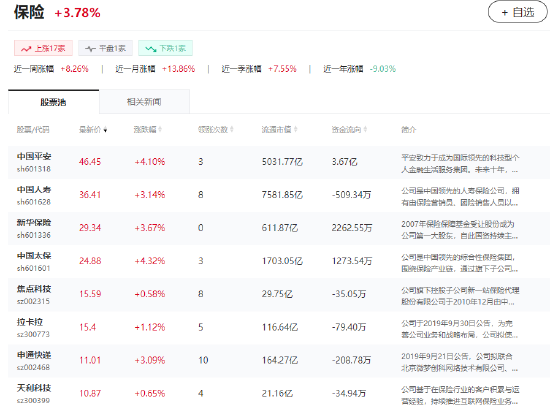Sort by 资金流向 arrow icon
550x410 pixels.
click(x=365, y=129)
